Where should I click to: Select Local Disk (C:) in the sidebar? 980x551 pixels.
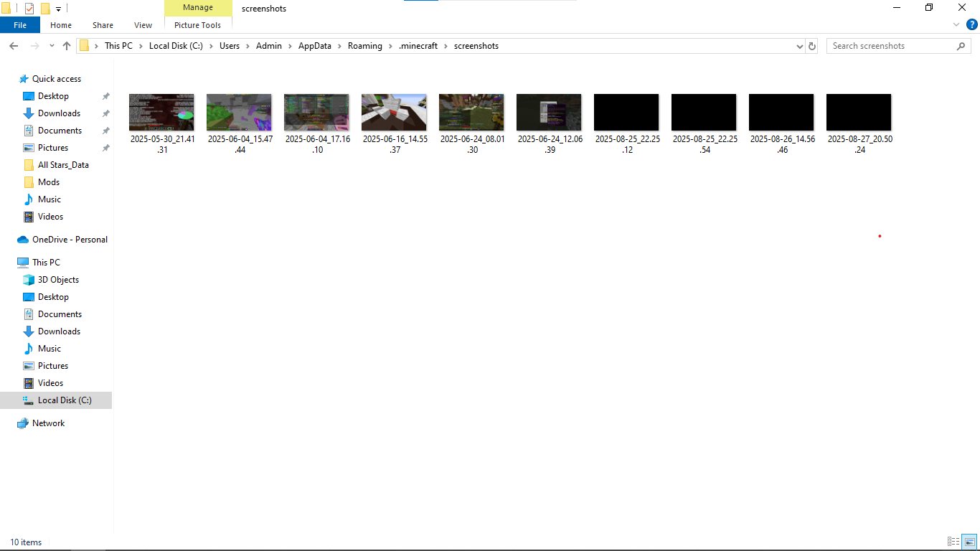point(56,400)
